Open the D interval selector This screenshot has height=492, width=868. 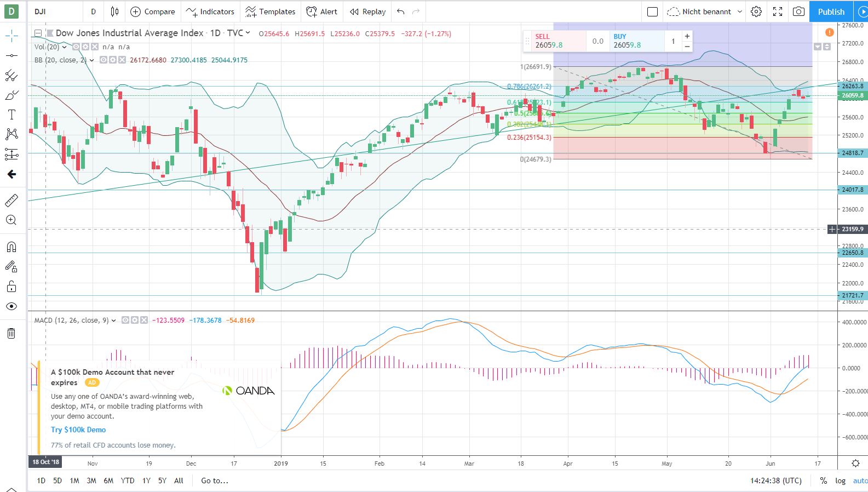coord(93,12)
